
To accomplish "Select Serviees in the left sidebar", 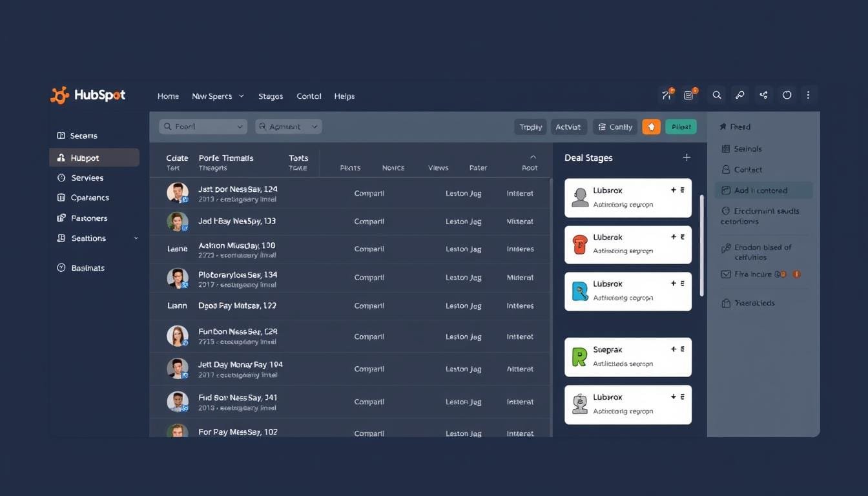I will click(x=87, y=178).
